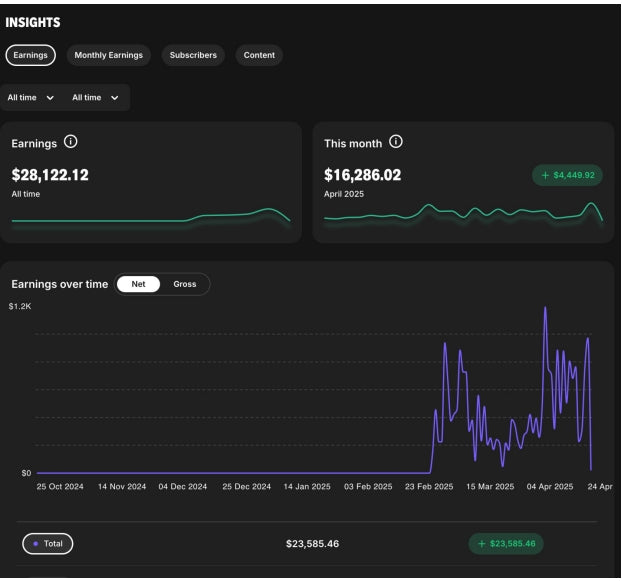The image size is (622, 581).
Task: Switch the chart to Net earnings
Action: [138, 284]
